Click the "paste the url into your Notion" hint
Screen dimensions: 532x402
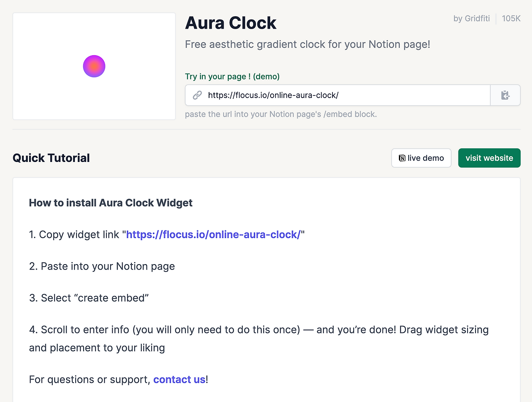coord(281,114)
